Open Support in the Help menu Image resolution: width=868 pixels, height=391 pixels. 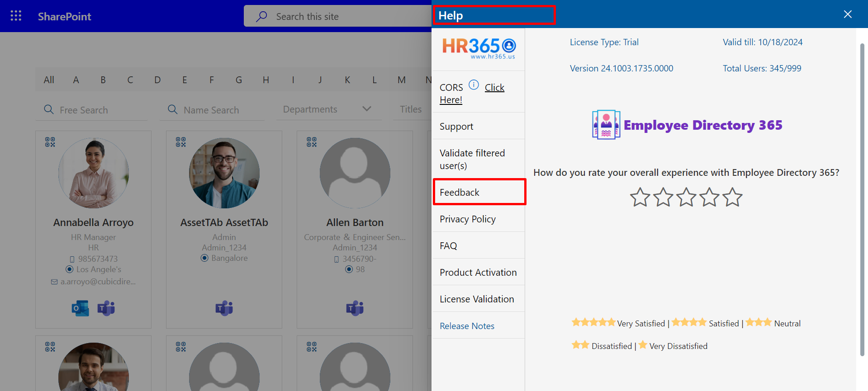pos(479,126)
